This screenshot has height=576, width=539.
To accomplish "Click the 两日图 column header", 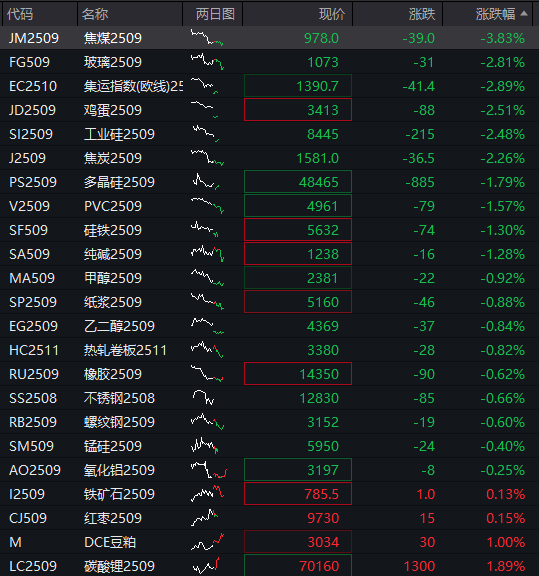I will point(215,14).
